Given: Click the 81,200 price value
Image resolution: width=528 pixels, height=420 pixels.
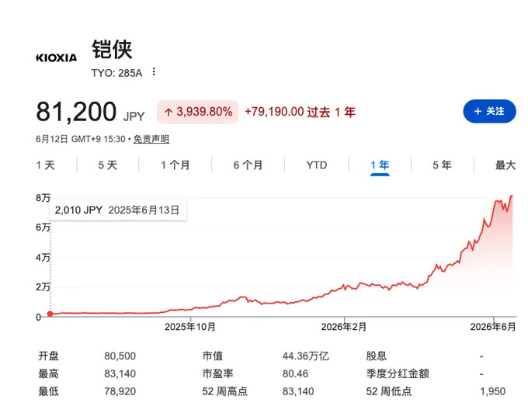Looking at the screenshot, I should click(x=76, y=112).
